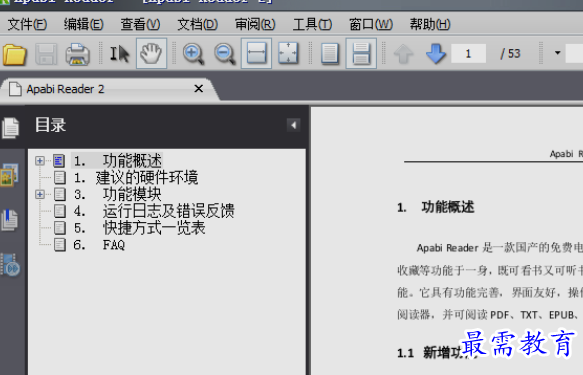Open the bookmarks sidebar panel icon
The image size is (583, 375).
coord(10,220)
